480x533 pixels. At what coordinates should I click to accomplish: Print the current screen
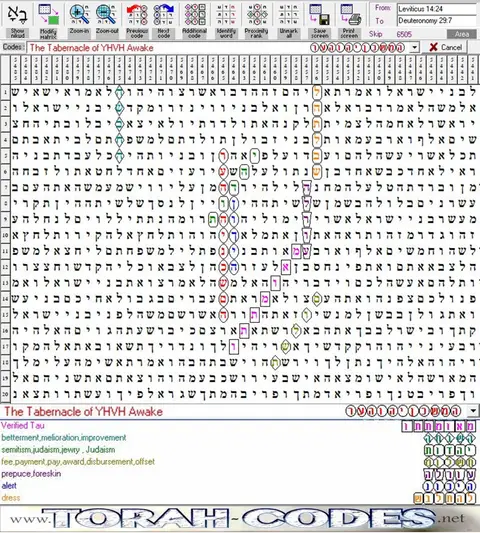[350, 20]
